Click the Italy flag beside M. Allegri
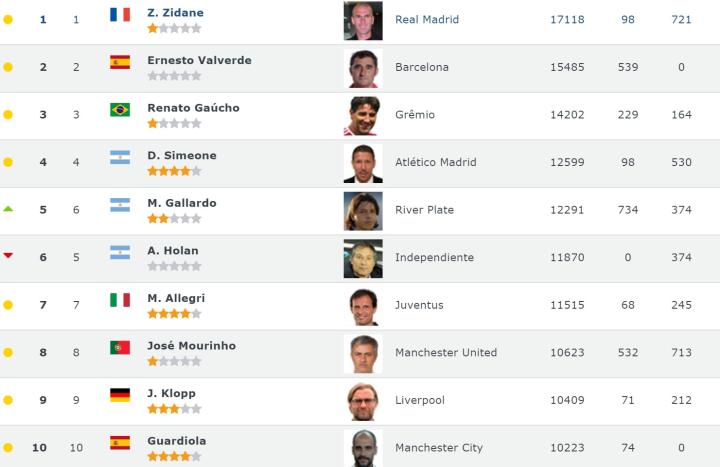 [x=120, y=299]
